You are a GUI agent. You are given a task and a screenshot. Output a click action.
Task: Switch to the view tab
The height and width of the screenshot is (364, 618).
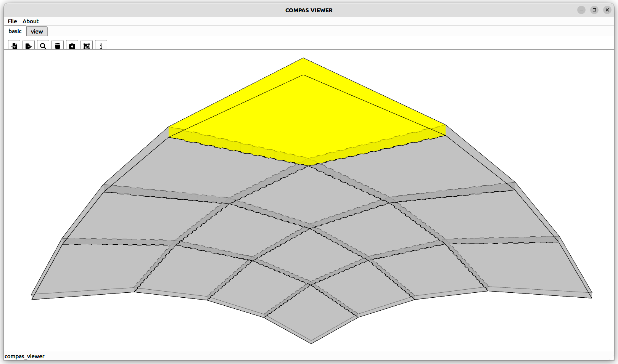click(37, 32)
